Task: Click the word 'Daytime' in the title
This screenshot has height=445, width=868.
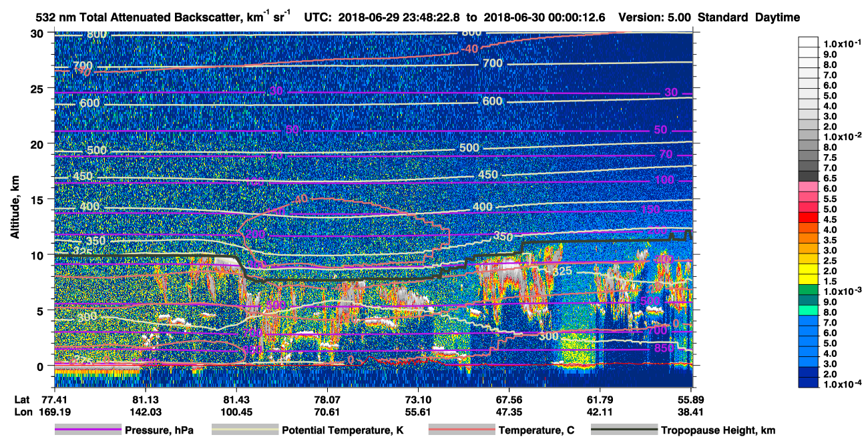Action: 778,17
